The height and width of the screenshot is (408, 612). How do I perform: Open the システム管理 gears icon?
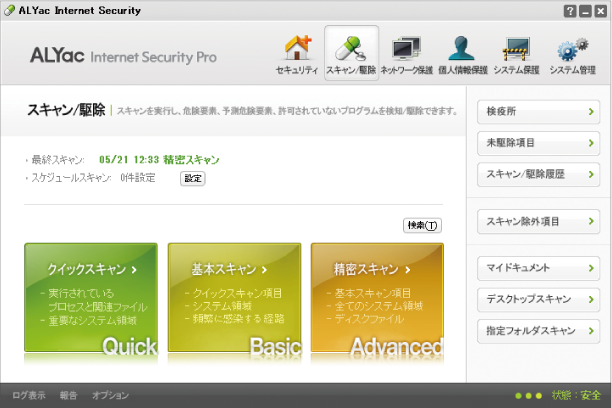[x=572, y=54]
